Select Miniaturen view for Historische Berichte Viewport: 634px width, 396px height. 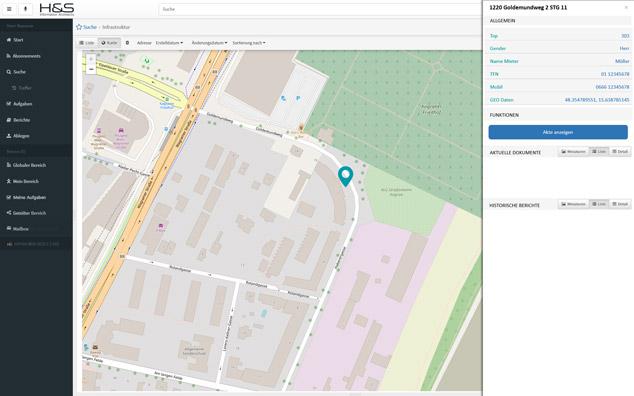(573, 204)
